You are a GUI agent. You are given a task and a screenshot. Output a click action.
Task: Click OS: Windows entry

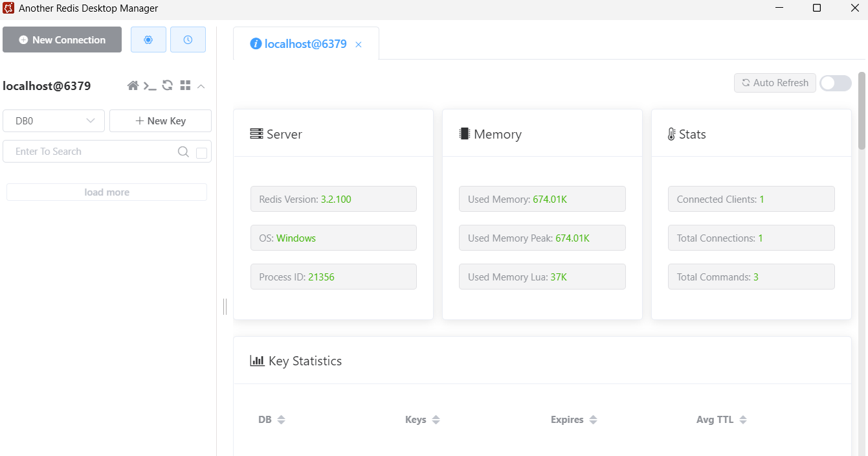333,238
